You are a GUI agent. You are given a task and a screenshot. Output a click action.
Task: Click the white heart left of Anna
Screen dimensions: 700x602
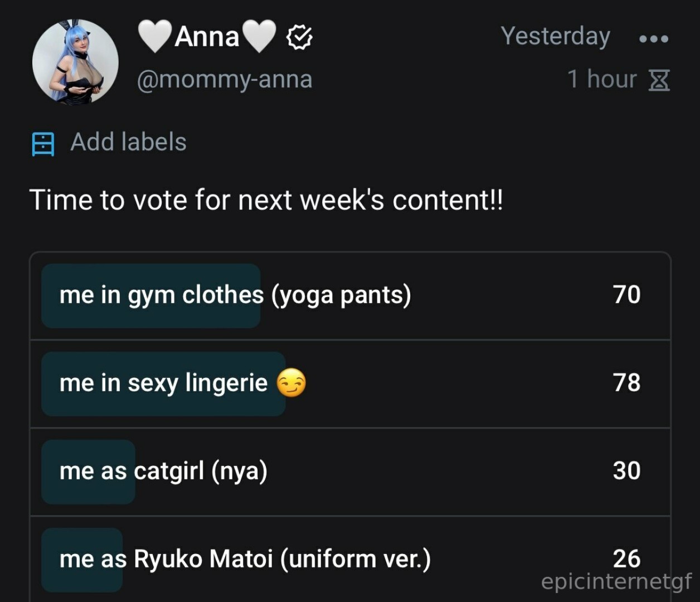pyautogui.click(x=154, y=37)
